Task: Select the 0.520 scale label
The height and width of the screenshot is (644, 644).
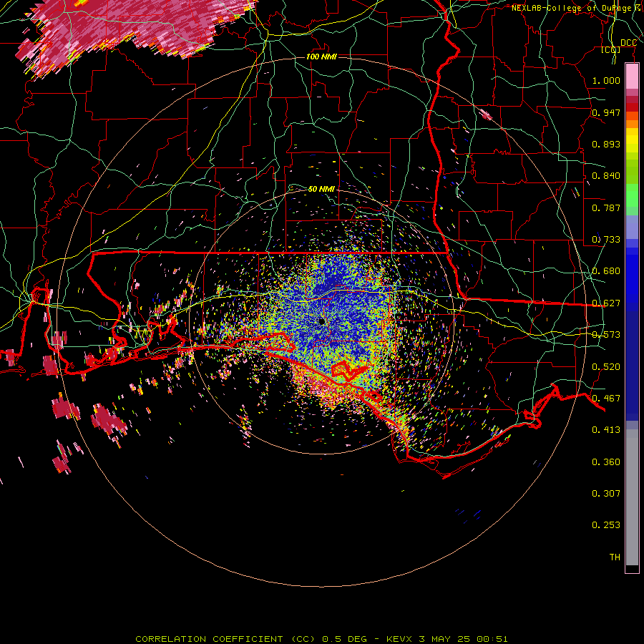Action: tap(606, 367)
